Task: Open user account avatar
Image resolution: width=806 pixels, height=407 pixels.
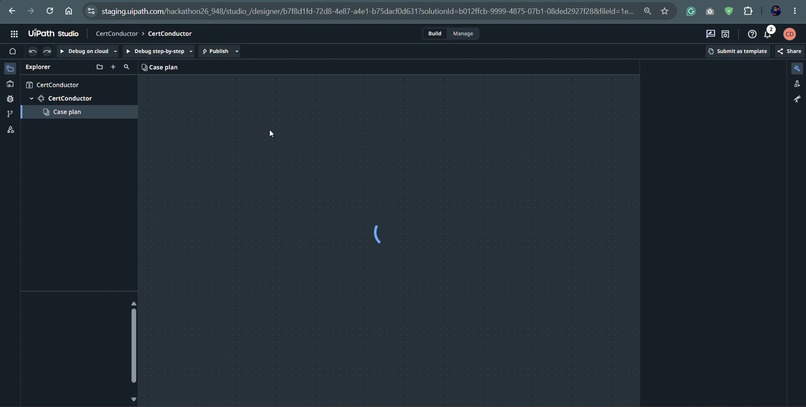Action: pos(790,34)
